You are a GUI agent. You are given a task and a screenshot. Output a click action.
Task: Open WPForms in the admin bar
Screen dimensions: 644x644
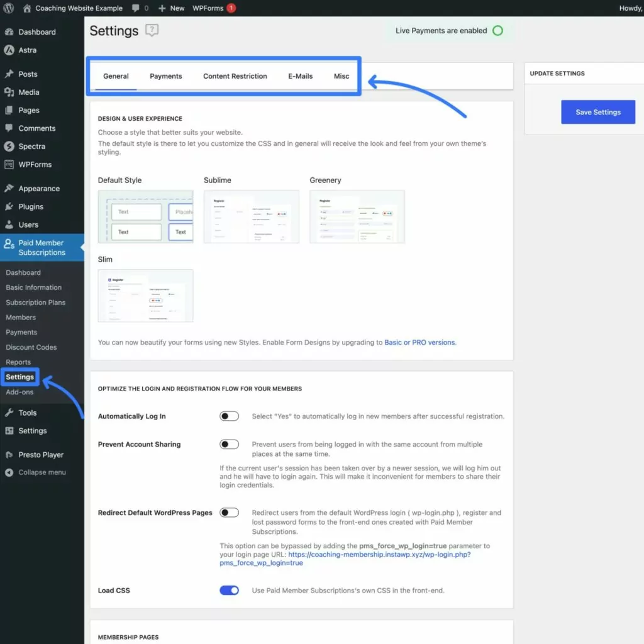pos(208,8)
